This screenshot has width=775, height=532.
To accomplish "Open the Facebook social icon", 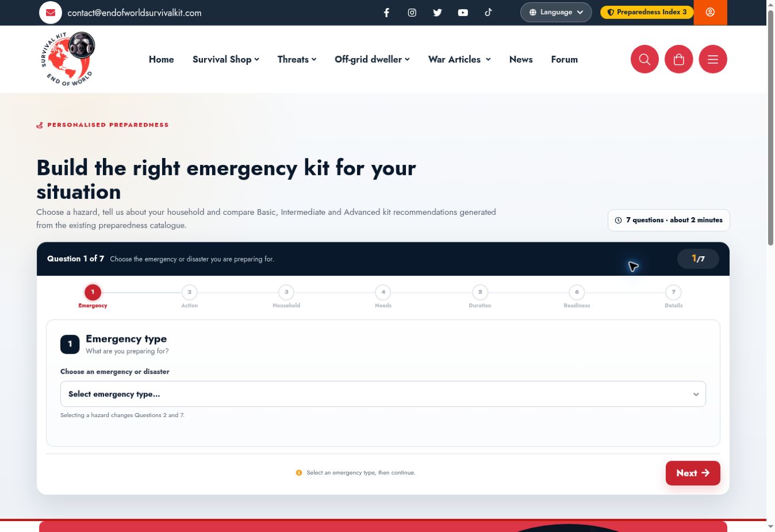I will [x=386, y=13].
